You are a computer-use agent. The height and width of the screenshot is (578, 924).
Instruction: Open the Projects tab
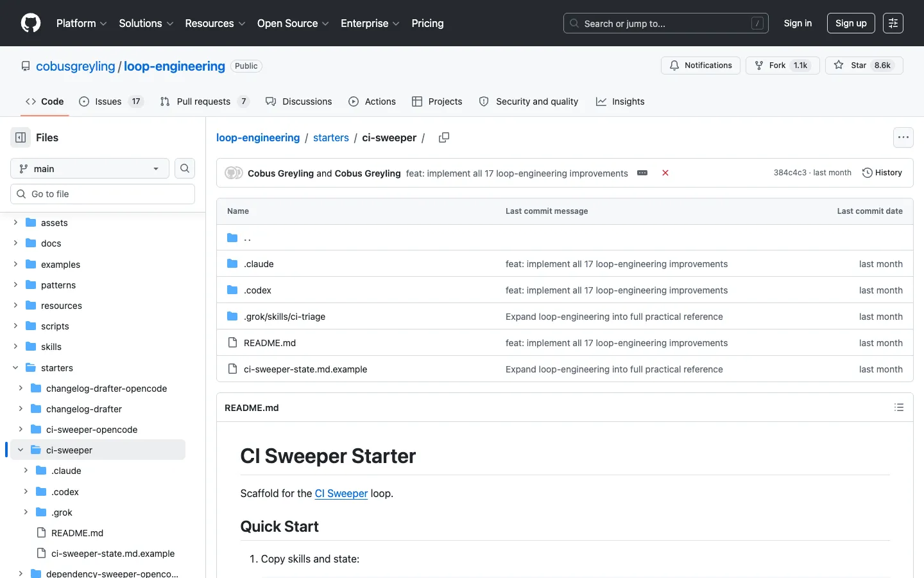tap(437, 101)
